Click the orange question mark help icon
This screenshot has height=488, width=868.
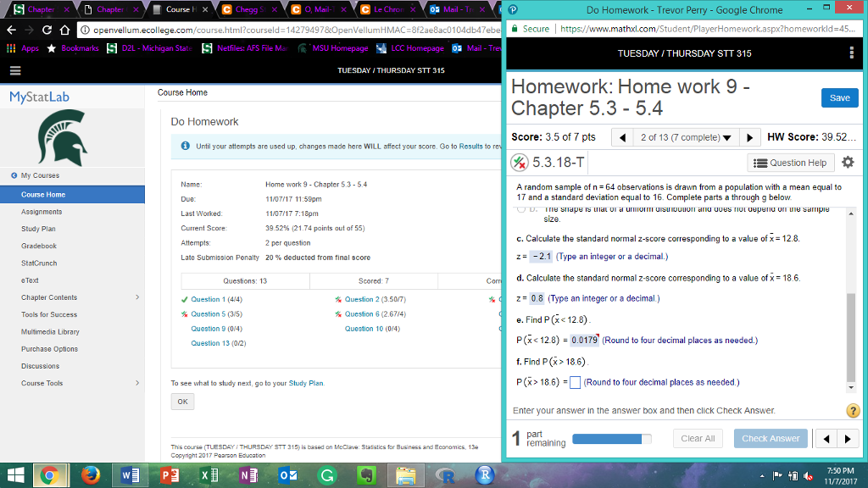click(853, 410)
